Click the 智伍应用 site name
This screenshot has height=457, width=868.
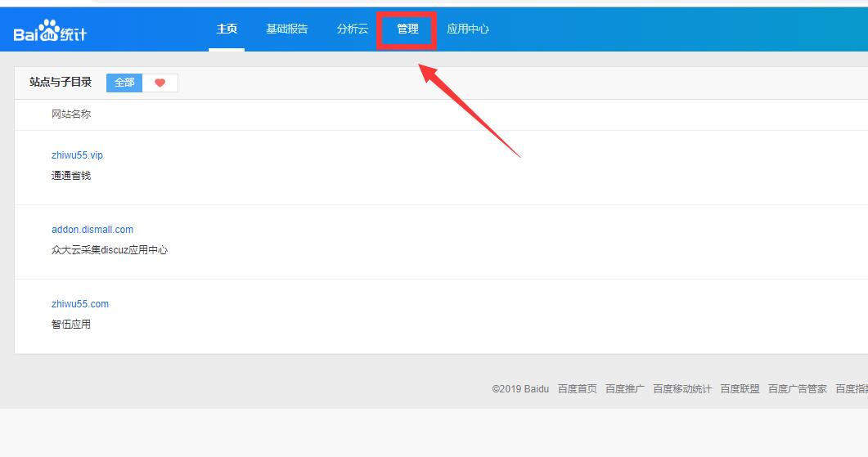[71, 325]
